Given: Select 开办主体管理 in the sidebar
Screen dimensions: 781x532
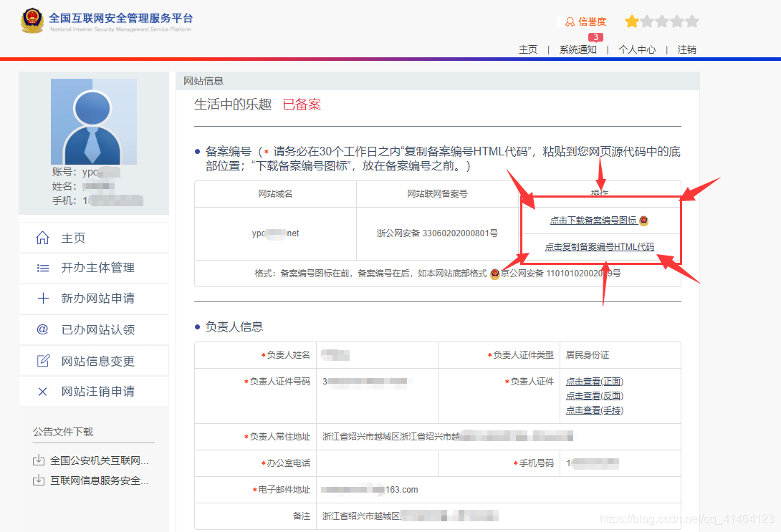Looking at the screenshot, I should (94, 268).
